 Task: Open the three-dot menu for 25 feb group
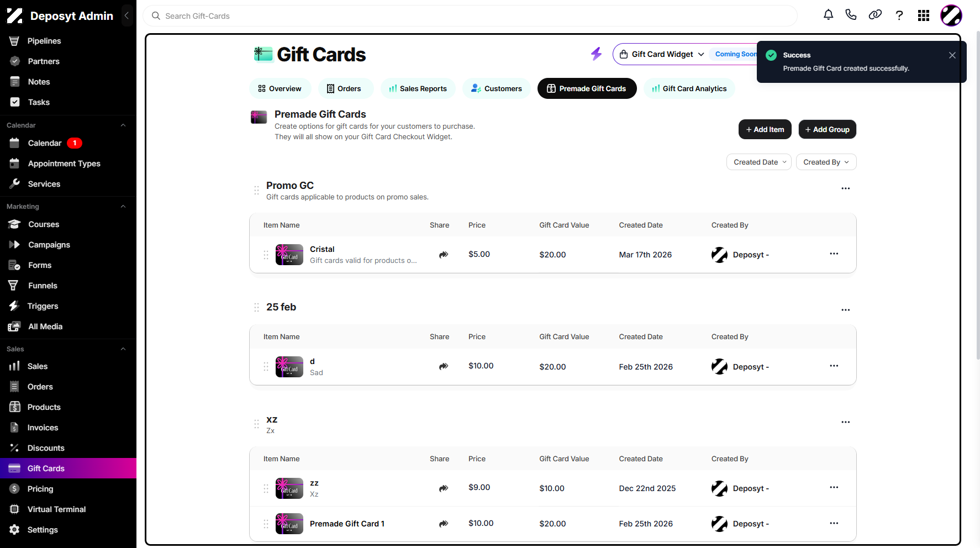[845, 310]
